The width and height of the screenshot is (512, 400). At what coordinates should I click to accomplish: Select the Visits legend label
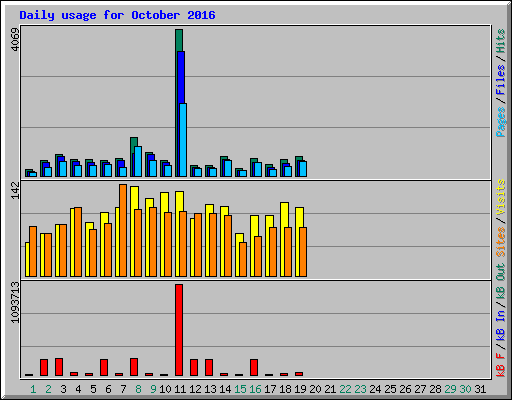500,198
